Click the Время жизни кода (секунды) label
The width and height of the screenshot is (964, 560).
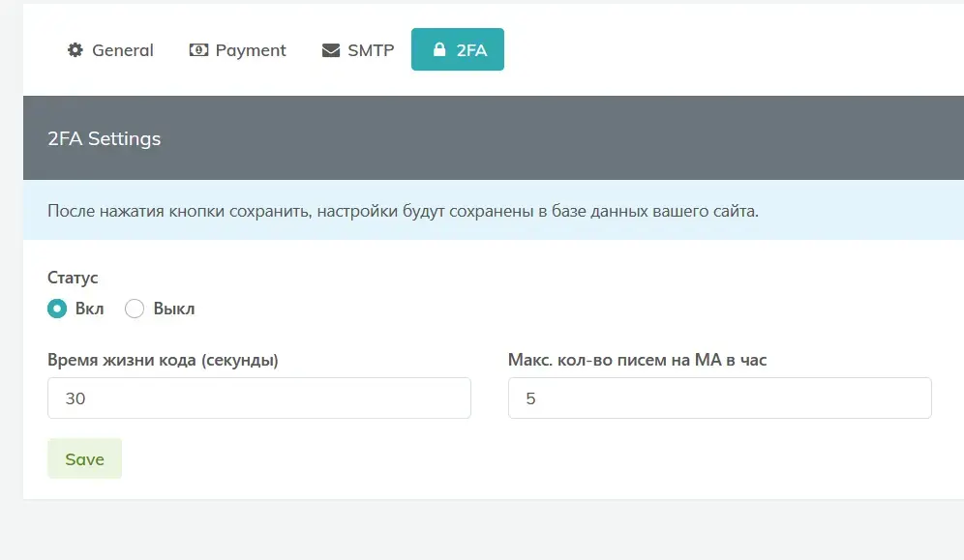tap(163, 360)
